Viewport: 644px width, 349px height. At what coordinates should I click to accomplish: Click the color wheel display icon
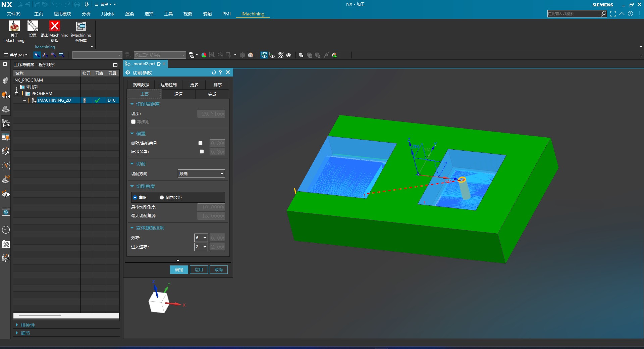coord(204,55)
